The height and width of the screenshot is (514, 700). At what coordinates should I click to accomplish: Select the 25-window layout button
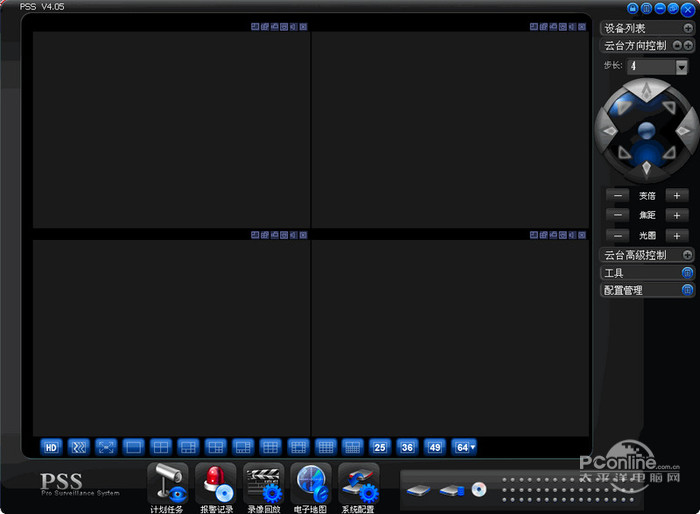[x=380, y=447]
